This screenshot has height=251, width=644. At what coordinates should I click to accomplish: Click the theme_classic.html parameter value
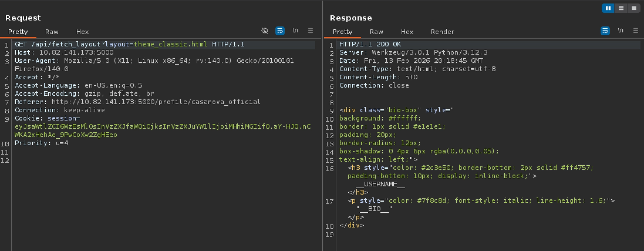click(170, 44)
